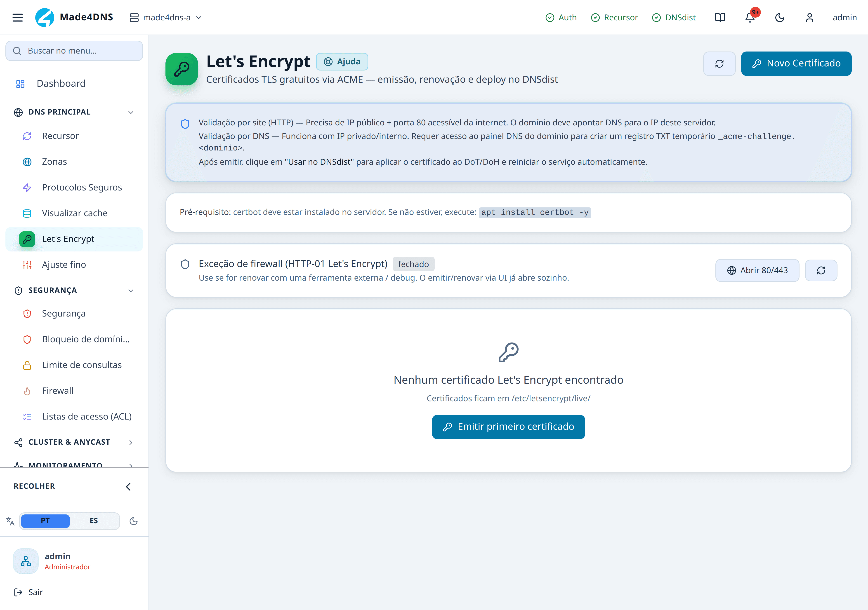The height and width of the screenshot is (610, 868).
Task: Open the hamburger menu icon
Action: (x=17, y=17)
